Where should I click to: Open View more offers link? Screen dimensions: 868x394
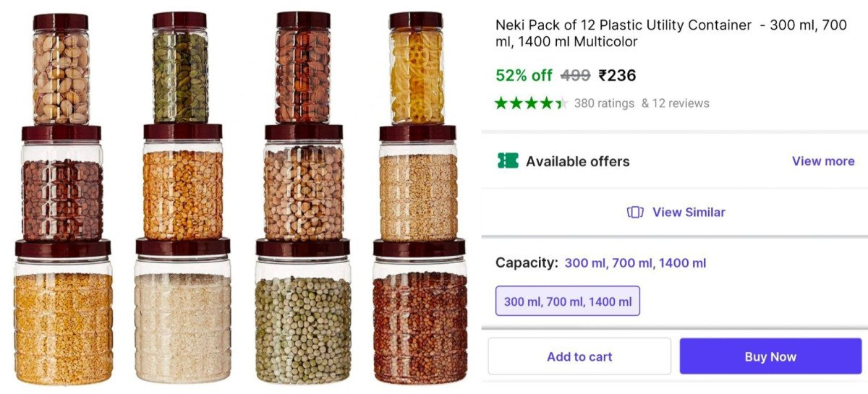822,160
